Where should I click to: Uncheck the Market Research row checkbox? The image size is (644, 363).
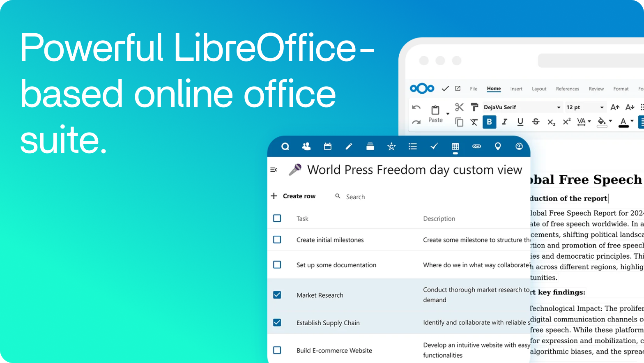click(x=277, y=295)
